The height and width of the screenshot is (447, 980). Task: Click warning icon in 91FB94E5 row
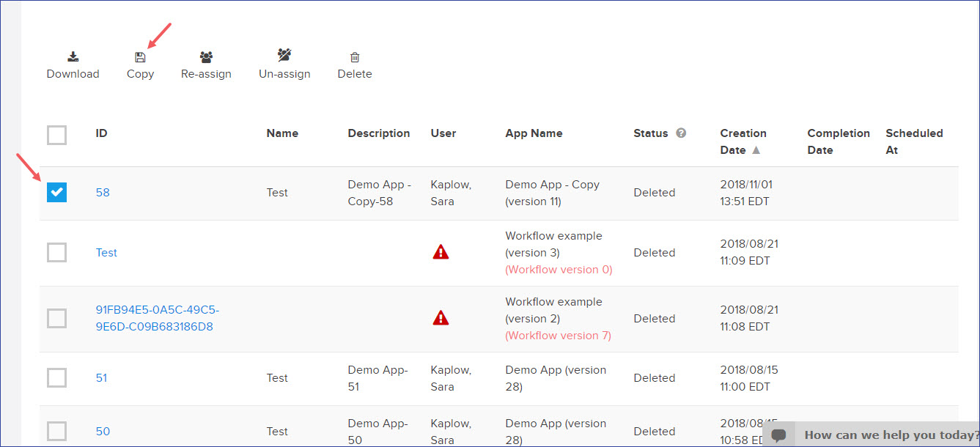tap(441, 318)
